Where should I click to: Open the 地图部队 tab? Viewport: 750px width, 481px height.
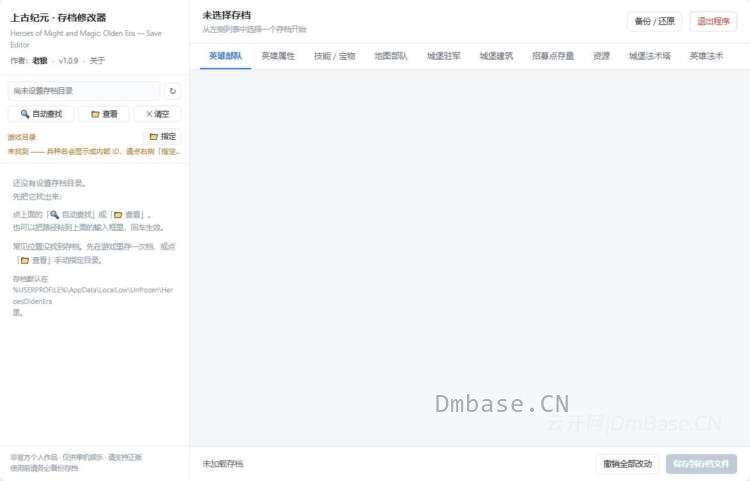[x=391, y=56]
